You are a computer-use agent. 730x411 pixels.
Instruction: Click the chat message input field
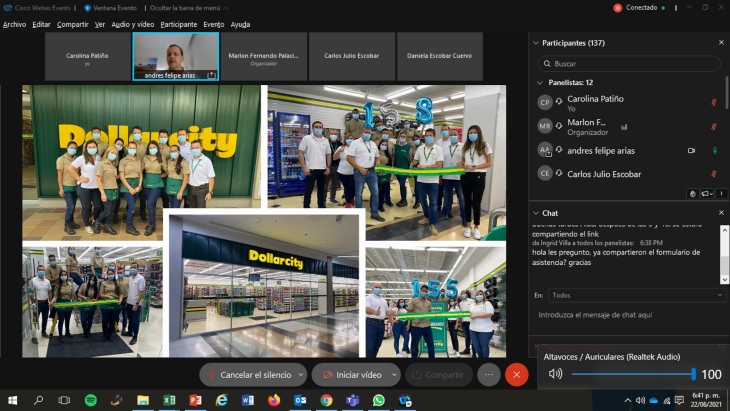point(625,316)
